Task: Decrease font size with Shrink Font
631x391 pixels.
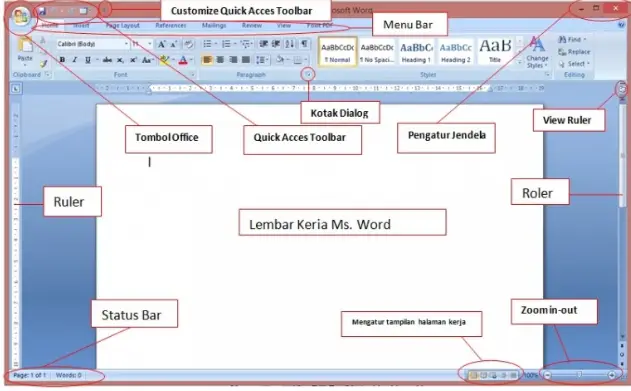Action: coord(174,44)
